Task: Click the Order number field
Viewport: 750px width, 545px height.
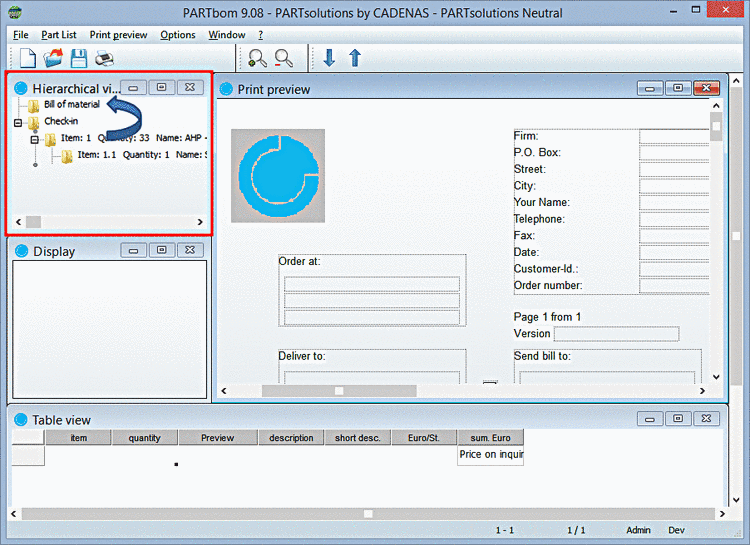Action: point(674,286)
